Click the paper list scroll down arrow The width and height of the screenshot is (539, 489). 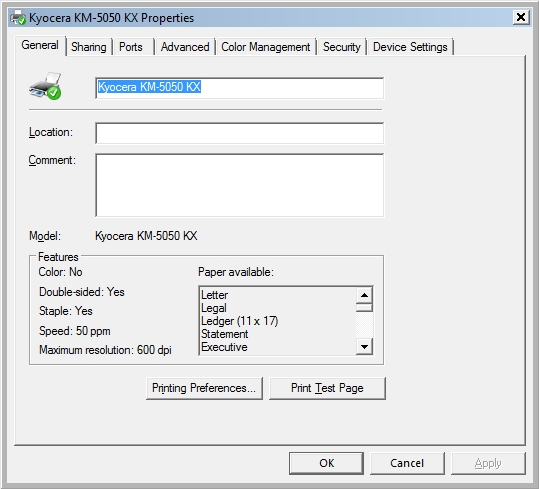[x=364, y=346]
